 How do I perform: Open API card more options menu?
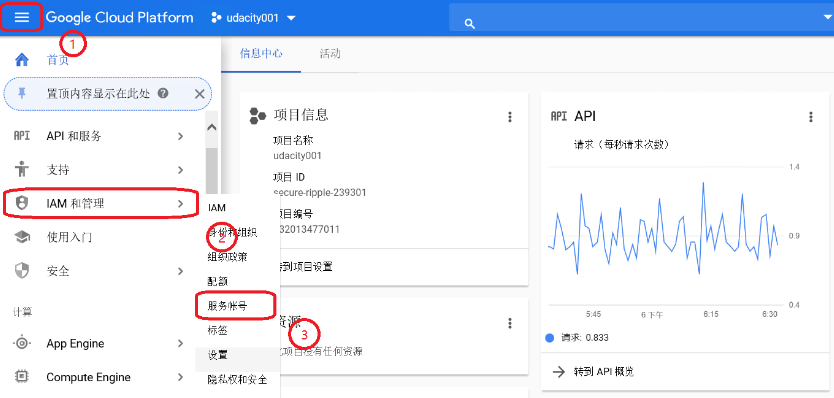click(811, 117)
